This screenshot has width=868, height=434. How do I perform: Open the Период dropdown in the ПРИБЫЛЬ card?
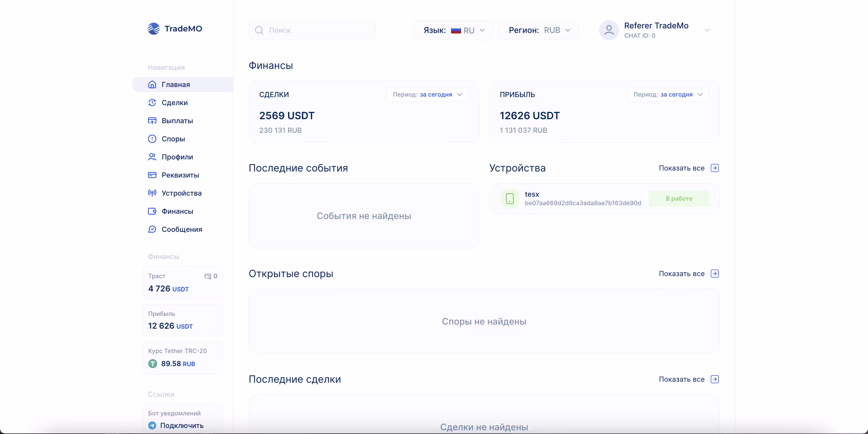(x=668, y=95)
